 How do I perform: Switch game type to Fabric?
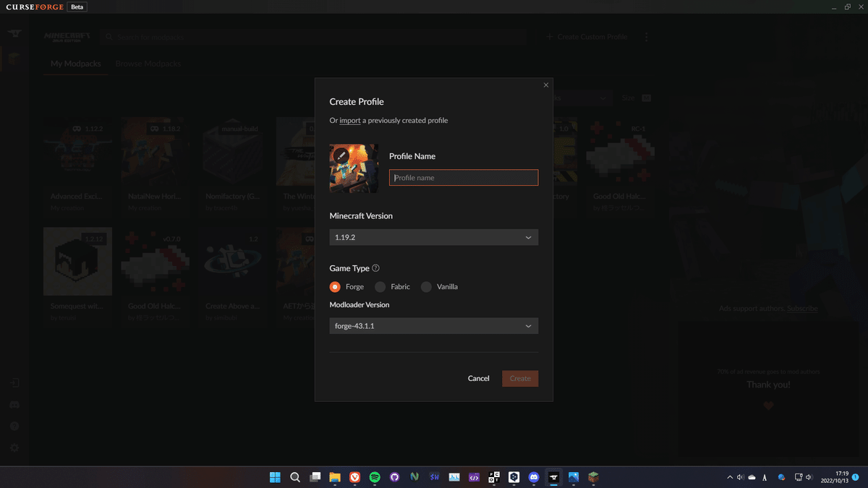point(380,286)
